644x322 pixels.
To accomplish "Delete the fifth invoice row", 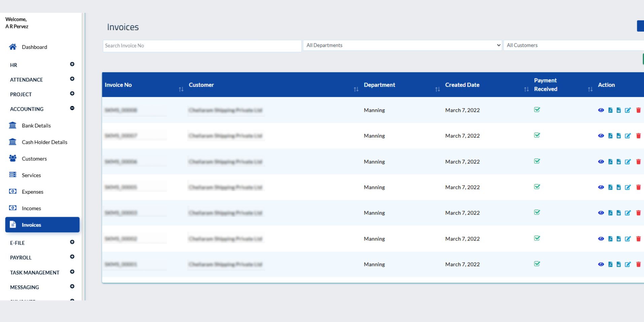I will 638,213.
